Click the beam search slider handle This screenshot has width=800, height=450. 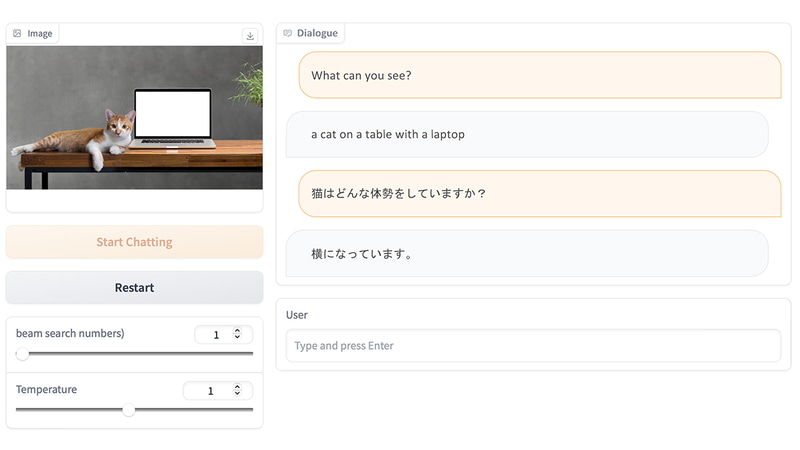[22, 353]
